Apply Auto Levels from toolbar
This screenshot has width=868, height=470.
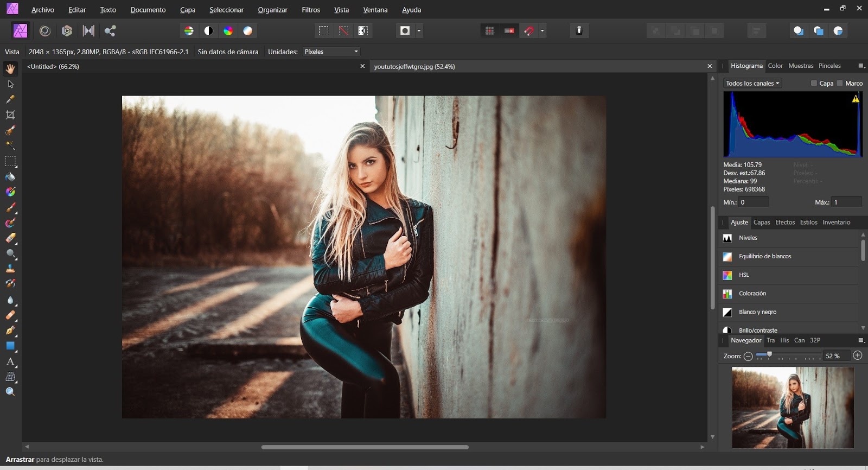pos(189,31)
